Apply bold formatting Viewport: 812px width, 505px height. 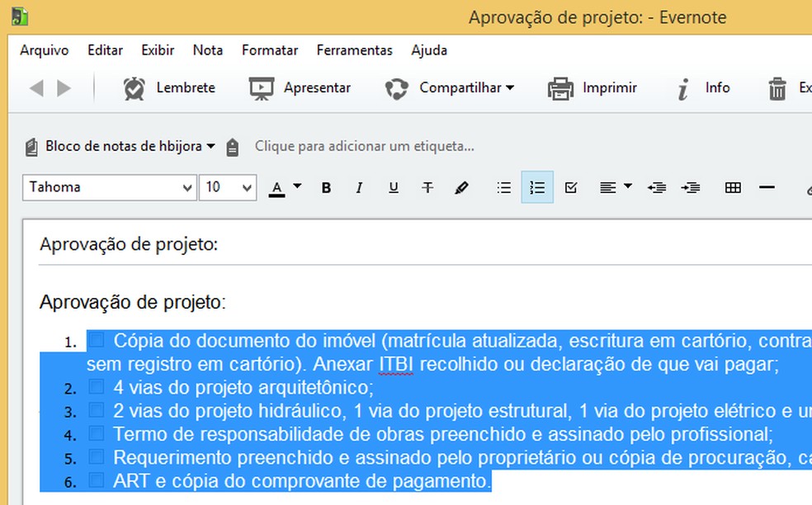click(326, 187)
